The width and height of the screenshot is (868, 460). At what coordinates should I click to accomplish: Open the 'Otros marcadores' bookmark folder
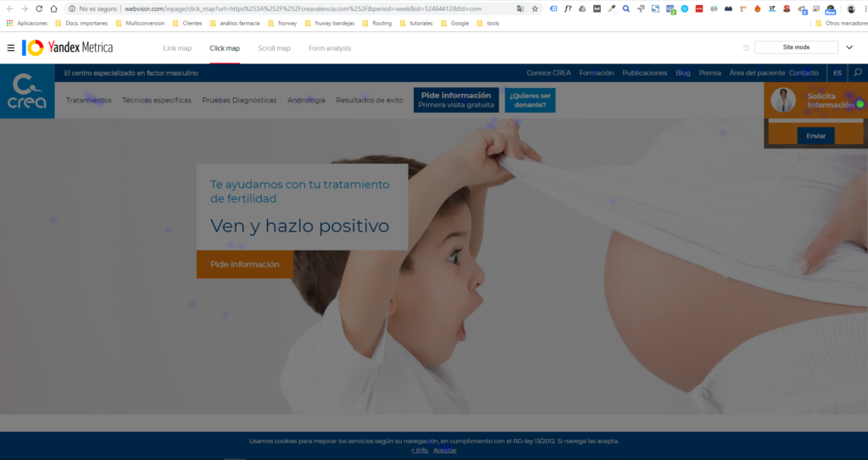click(x=842, y=23)
